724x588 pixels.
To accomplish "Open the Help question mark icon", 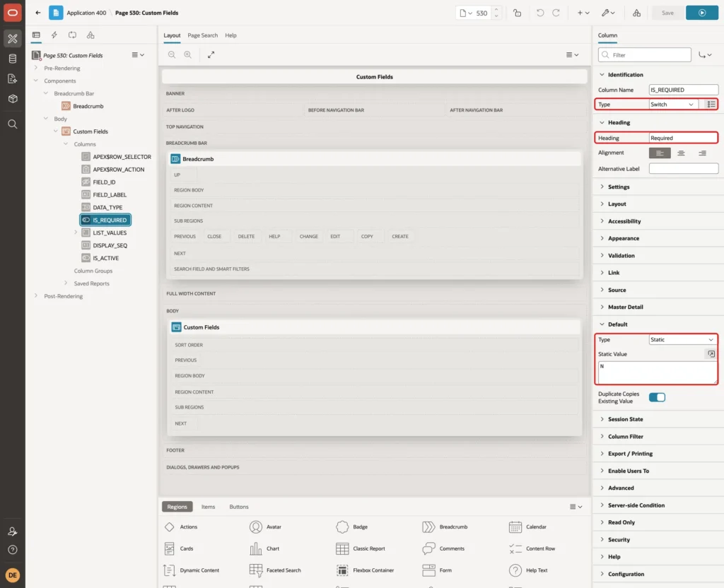I will pos(13,550).
